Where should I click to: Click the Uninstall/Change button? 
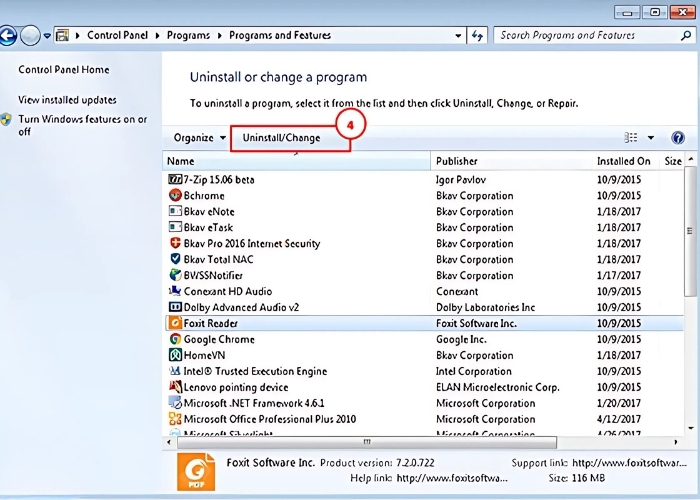(x=290, y=138)
